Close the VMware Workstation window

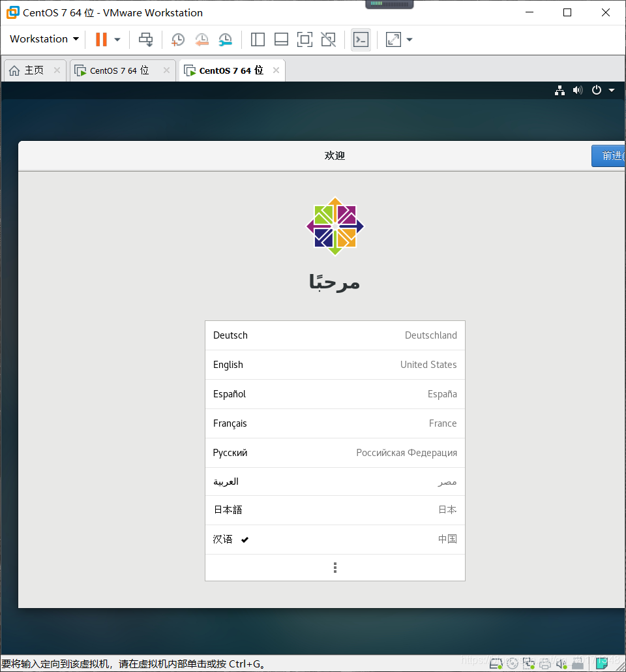pos(605,12)
